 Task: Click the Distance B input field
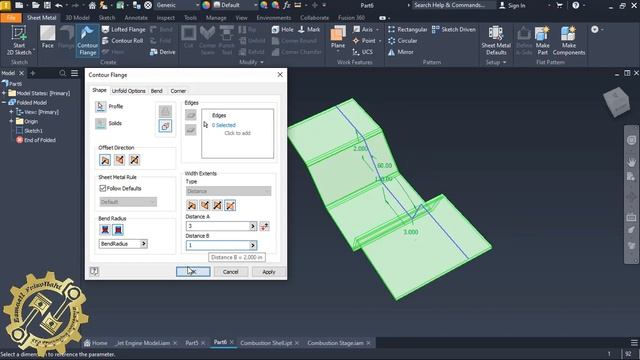(x=218, y=245)
